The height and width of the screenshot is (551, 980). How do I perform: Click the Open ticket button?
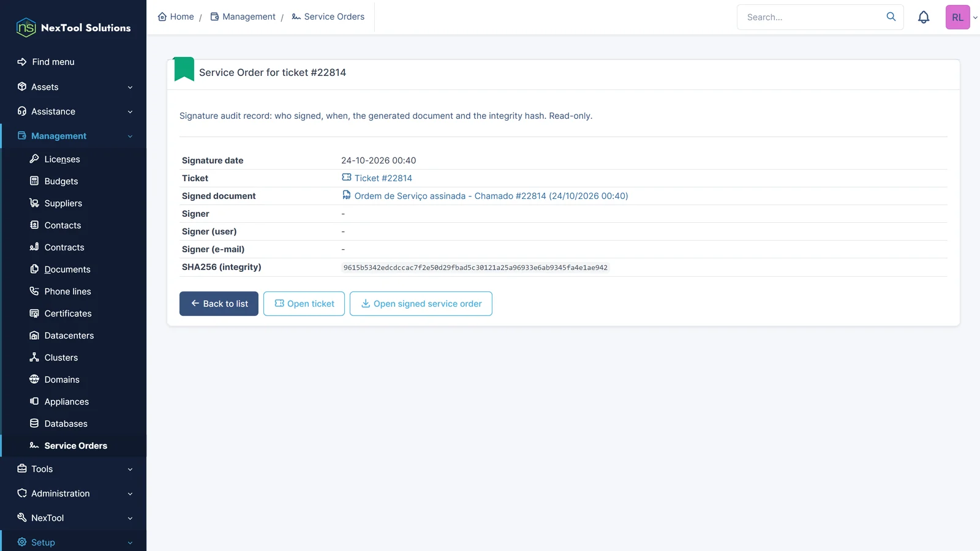[x=304, y=304]
